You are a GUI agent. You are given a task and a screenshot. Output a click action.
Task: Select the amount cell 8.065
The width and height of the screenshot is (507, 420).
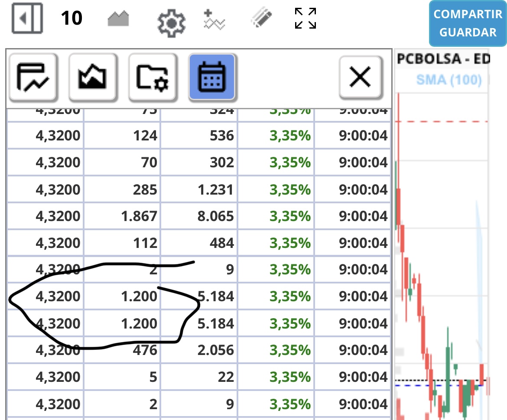pyautogui.click(x=199, y=216)
